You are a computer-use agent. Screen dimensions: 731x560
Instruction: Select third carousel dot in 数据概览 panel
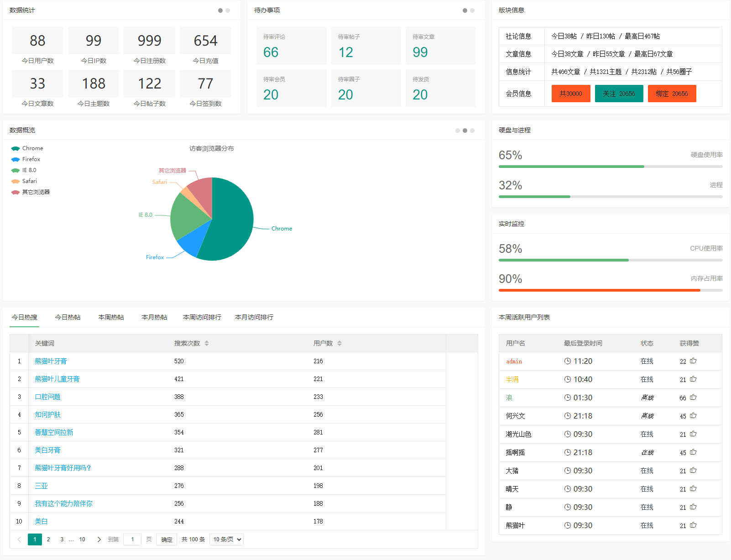pyautogui.click(x=472, y=131)
